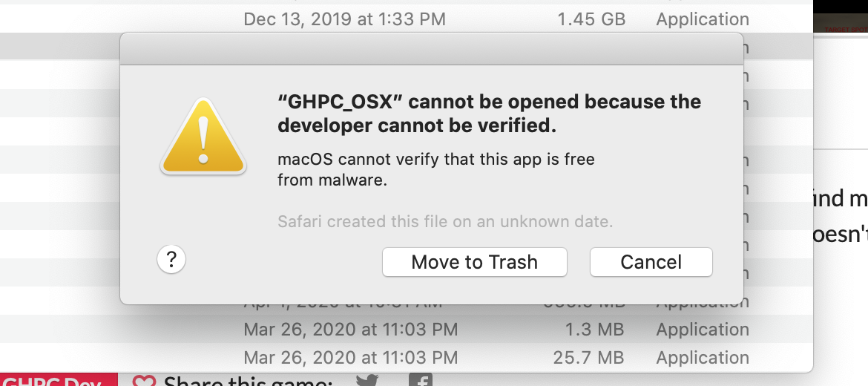Image resolution: width=868 pixels, height=386 pixels.
Task: Click the "Share this game:" label
Action: click(248, 382)
